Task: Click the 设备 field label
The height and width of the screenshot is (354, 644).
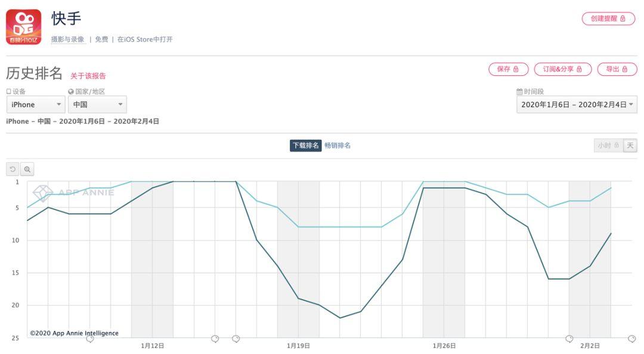Action: 19,91
